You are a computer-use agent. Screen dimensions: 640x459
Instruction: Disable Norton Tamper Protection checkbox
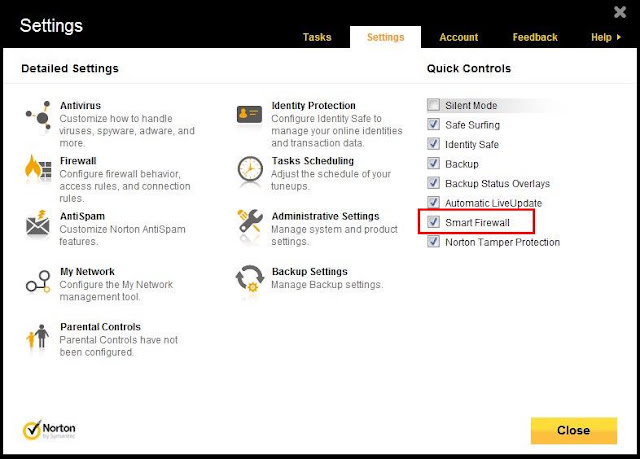pos(433,242)
